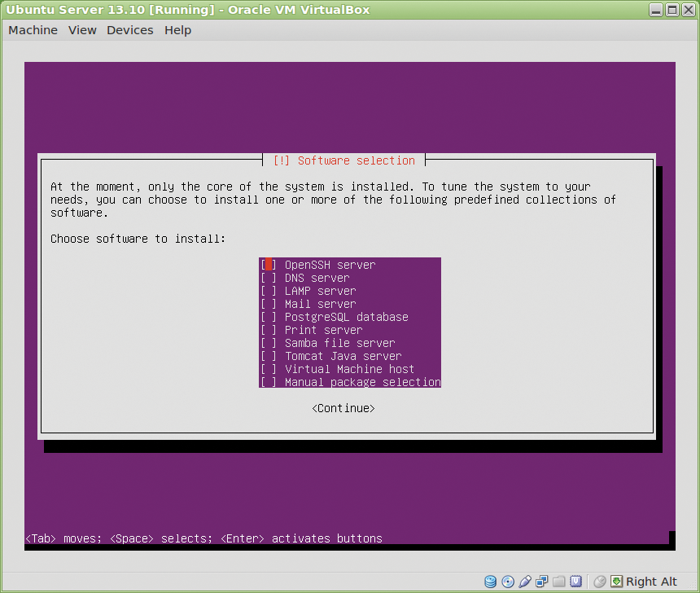
Task: Check the OpenSSH server checkbox
Action: pyautogui.click(x=269, y=265)
